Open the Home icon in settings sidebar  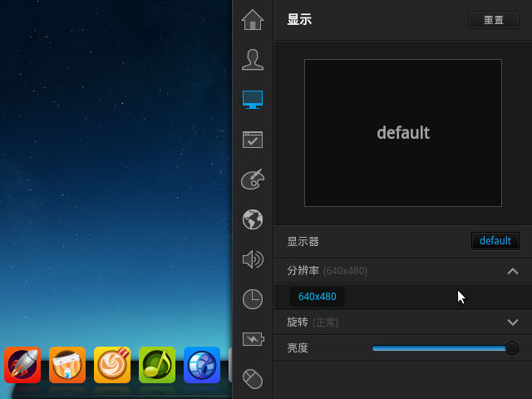pyautogui.click(x=253, y=20)
